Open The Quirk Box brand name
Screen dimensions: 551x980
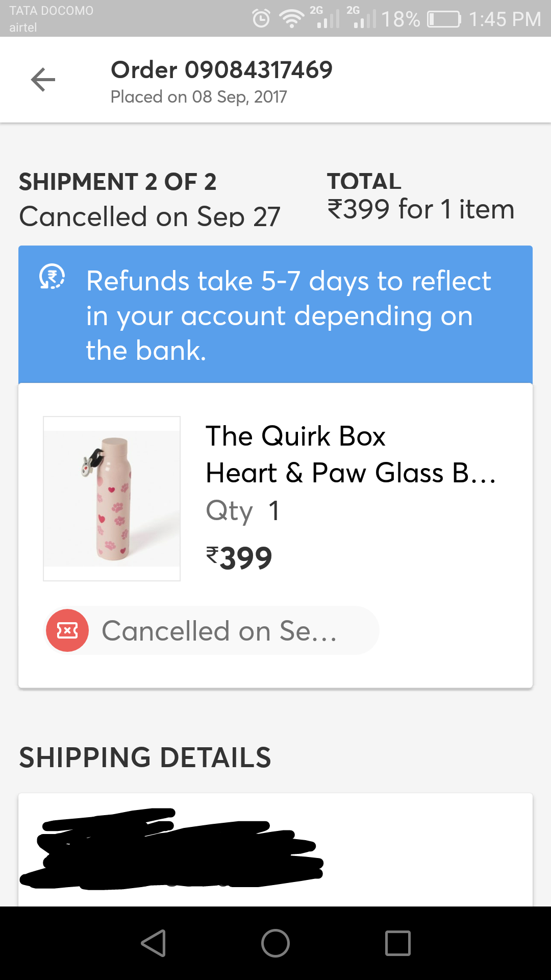(295, 436)
